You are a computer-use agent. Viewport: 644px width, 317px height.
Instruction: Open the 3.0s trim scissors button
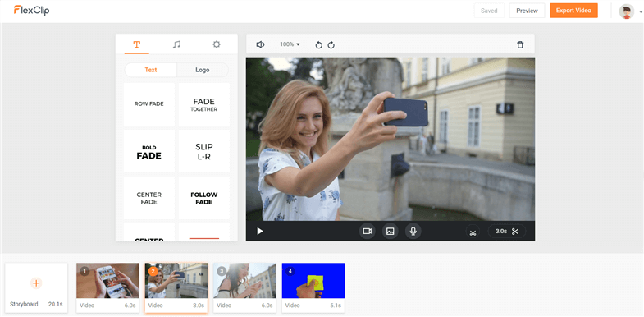click(x=507, y=232)
